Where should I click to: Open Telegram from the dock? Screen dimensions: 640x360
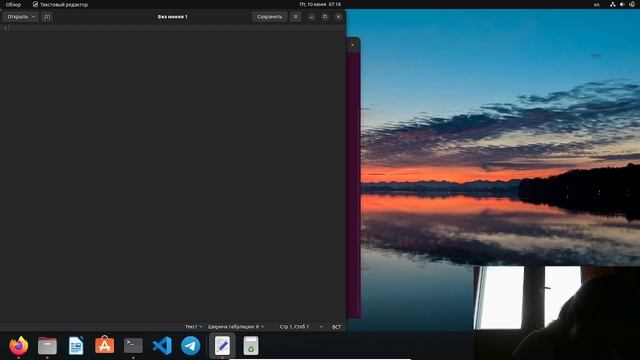coord(191,346)
